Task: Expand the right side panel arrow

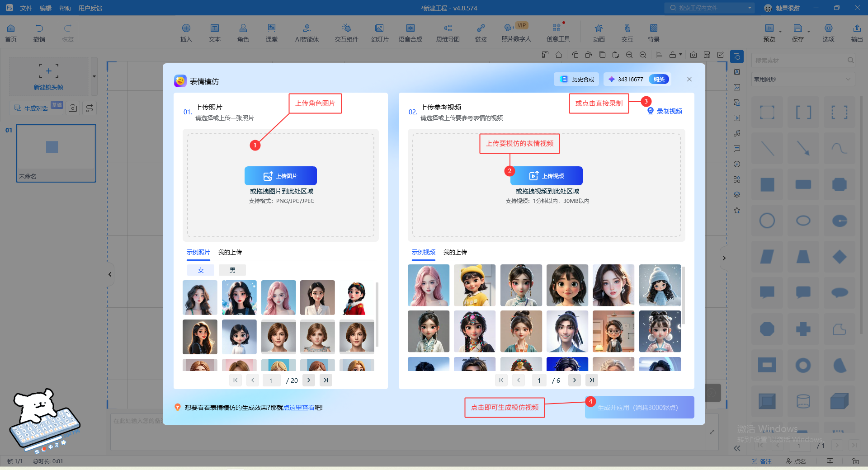Action: (x=724, y=258)
